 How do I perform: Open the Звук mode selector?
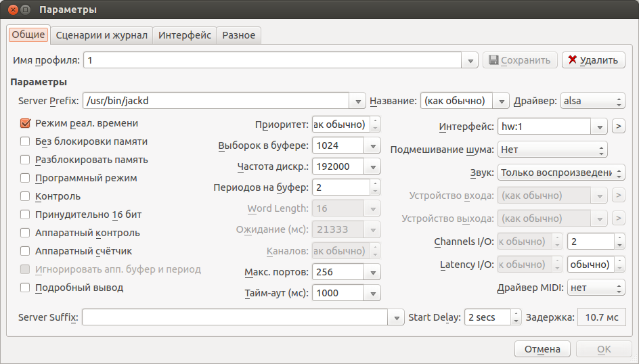point(561,173)
